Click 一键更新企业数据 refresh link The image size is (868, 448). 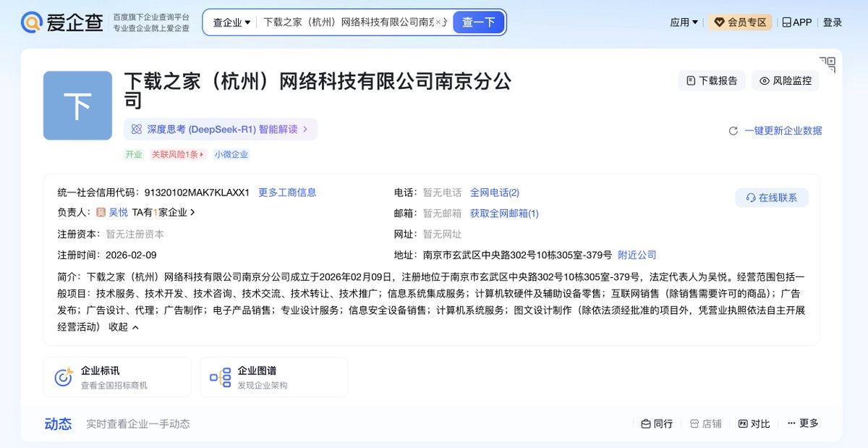tap(775, 131)
